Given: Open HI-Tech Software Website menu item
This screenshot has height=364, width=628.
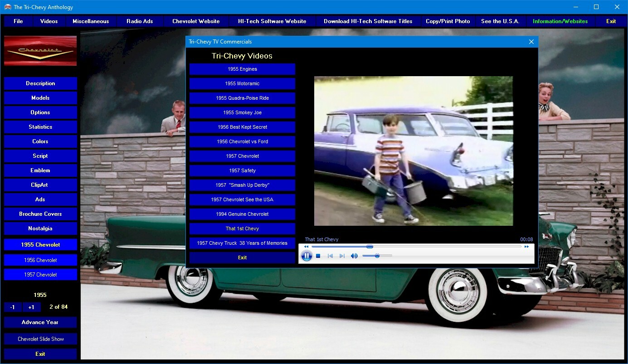Looking at the screenshot, I should pos(272,21).
